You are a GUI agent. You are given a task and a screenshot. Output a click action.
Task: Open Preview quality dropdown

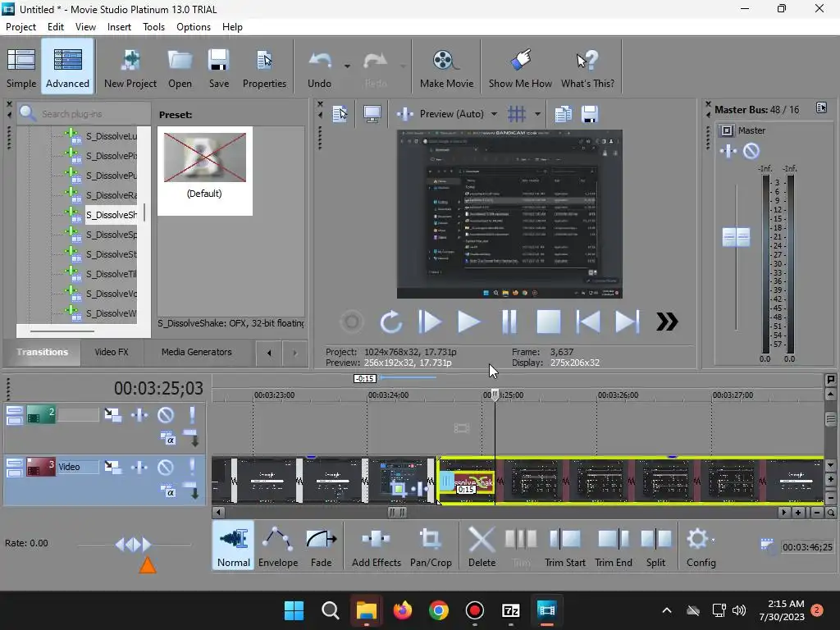494,114
